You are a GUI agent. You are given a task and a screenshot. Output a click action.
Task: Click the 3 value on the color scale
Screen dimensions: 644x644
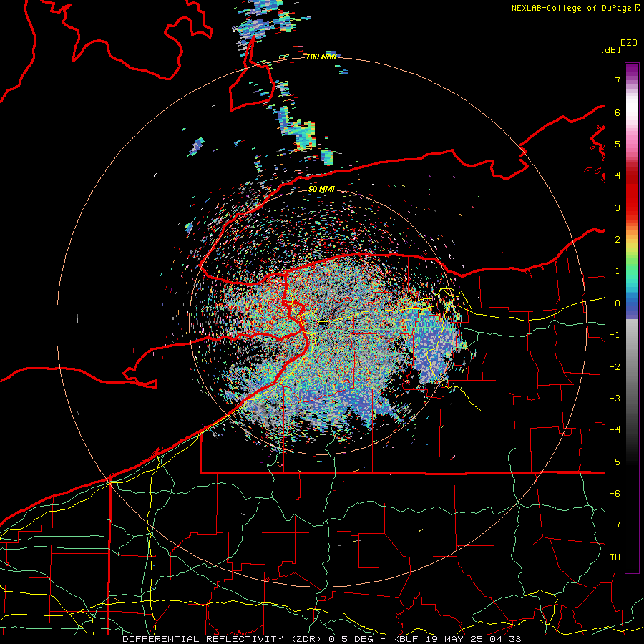click(x=618, y=208)
